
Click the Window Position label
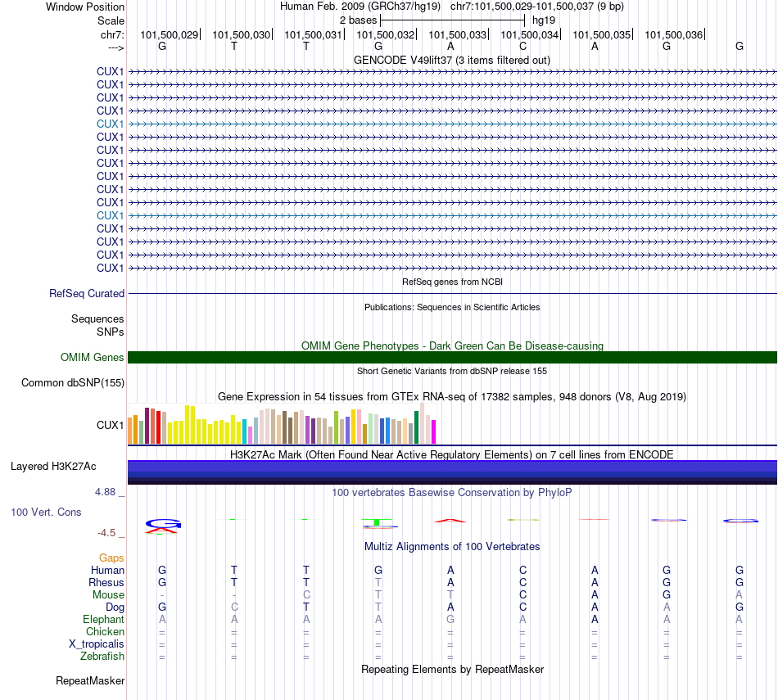pos(85,7)
